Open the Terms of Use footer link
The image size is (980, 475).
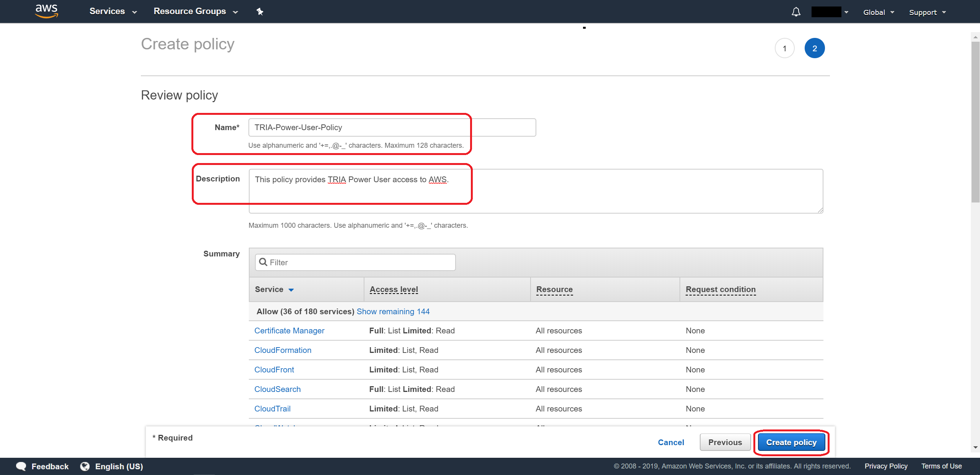941,466
